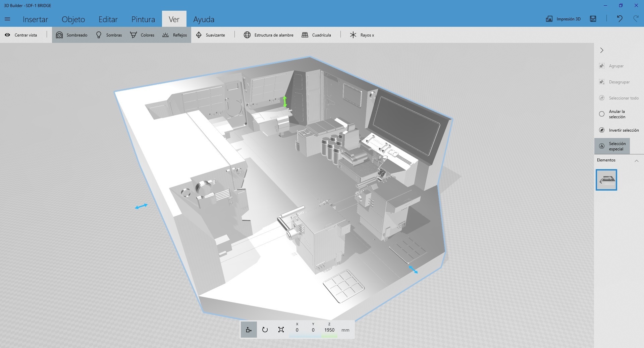644x348 pixels.
Task: Select the Pintura tab
Action: coord(143,19)
